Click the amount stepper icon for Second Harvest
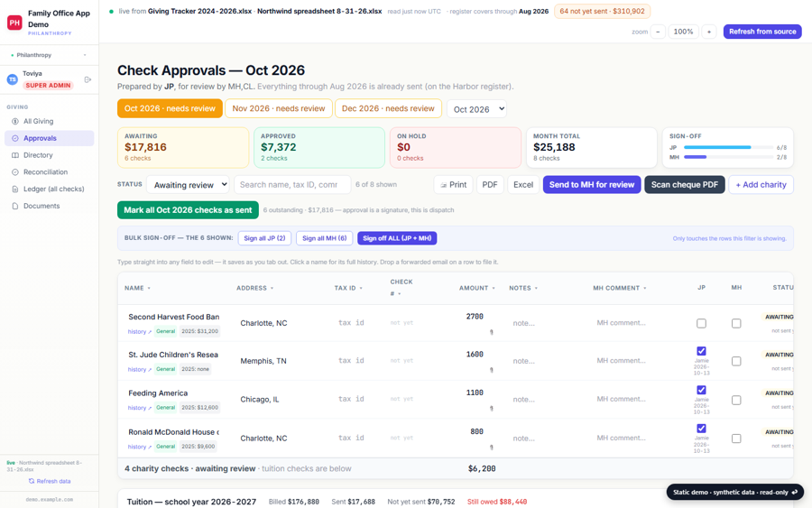 tap(492, 332)
